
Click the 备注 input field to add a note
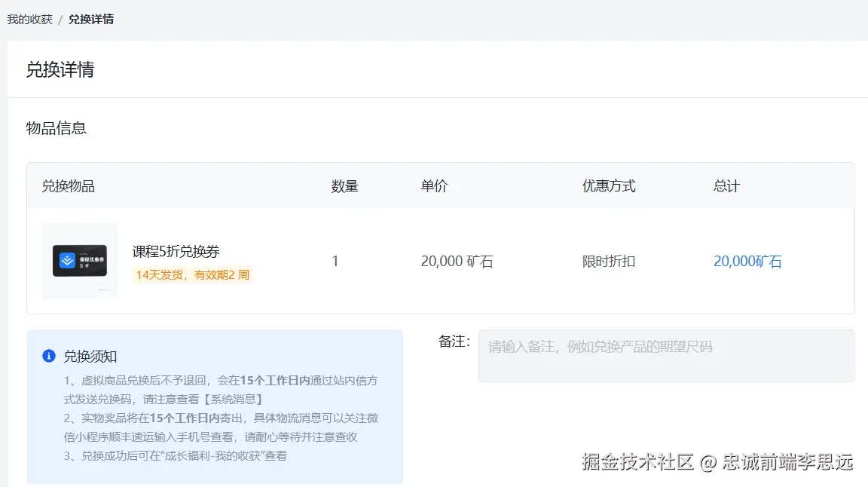666,355
